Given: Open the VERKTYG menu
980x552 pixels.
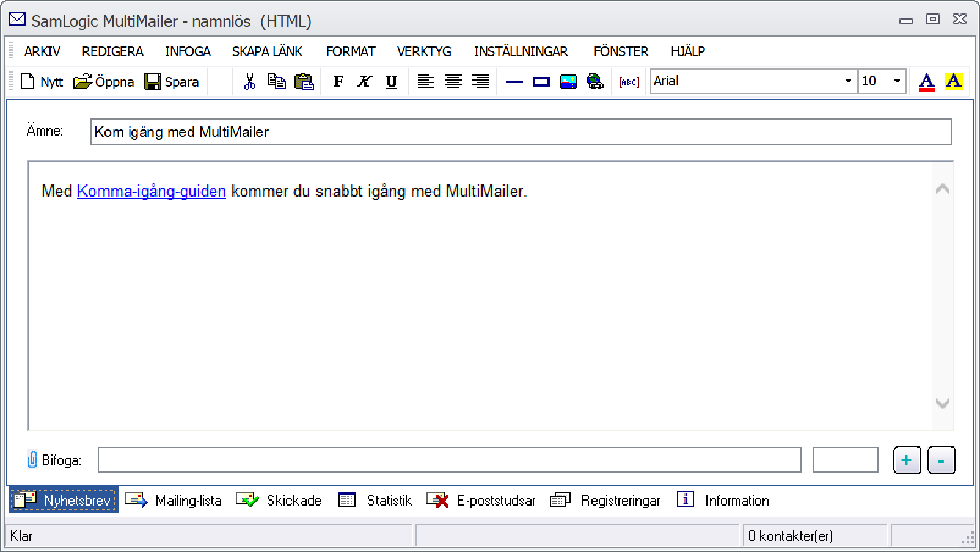Looking at the screenshot, I should 424,52.
